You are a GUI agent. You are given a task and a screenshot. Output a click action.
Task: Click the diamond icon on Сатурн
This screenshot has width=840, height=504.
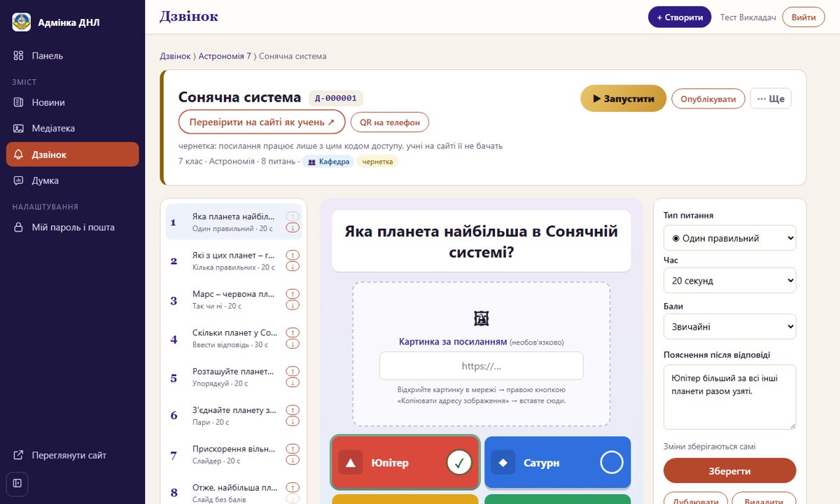[x=503, y=463]
